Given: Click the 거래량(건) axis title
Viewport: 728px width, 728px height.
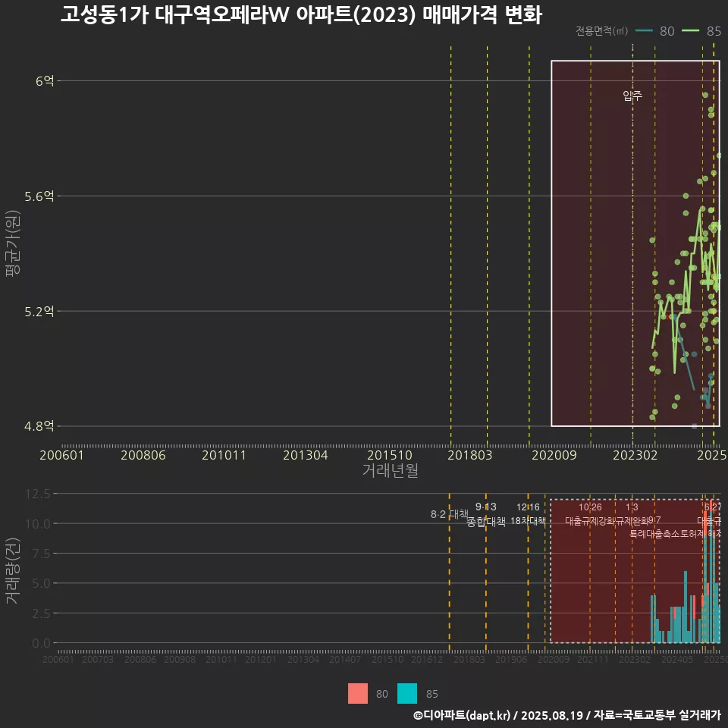Looking at the screenshot, I should [13, 571].
